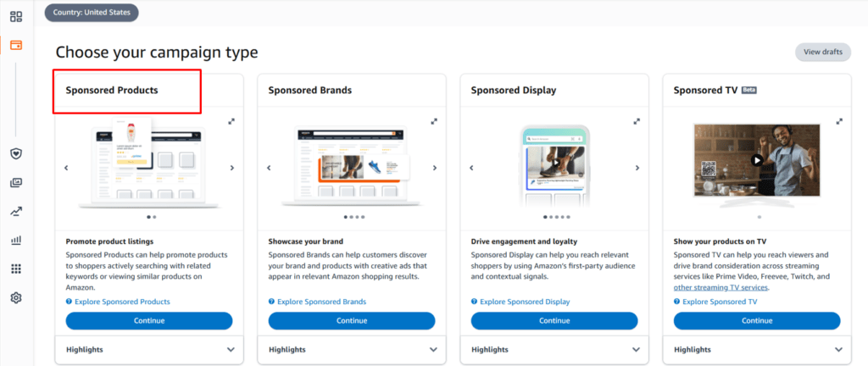The width and height of the screenshot is (868, 366).
Task: Expand Highlights under Sponsored Brands
Action: (x=433, y=349)
